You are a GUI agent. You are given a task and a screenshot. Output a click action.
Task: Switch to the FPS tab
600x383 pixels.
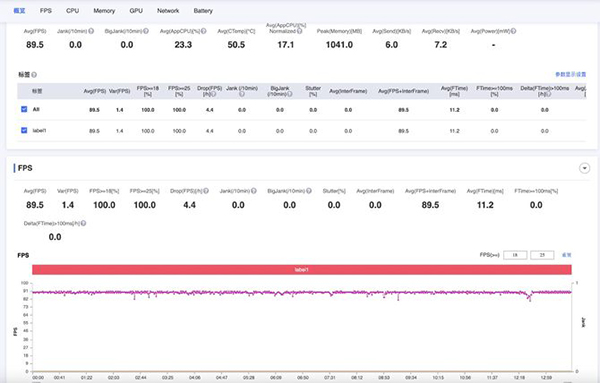tap(46, 11)
